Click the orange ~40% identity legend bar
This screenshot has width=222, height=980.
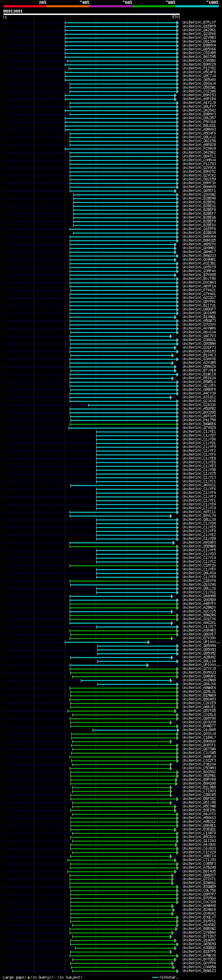(68, 6)
